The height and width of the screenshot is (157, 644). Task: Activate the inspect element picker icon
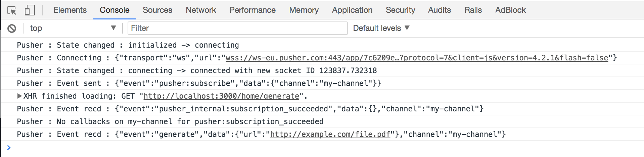12,10
